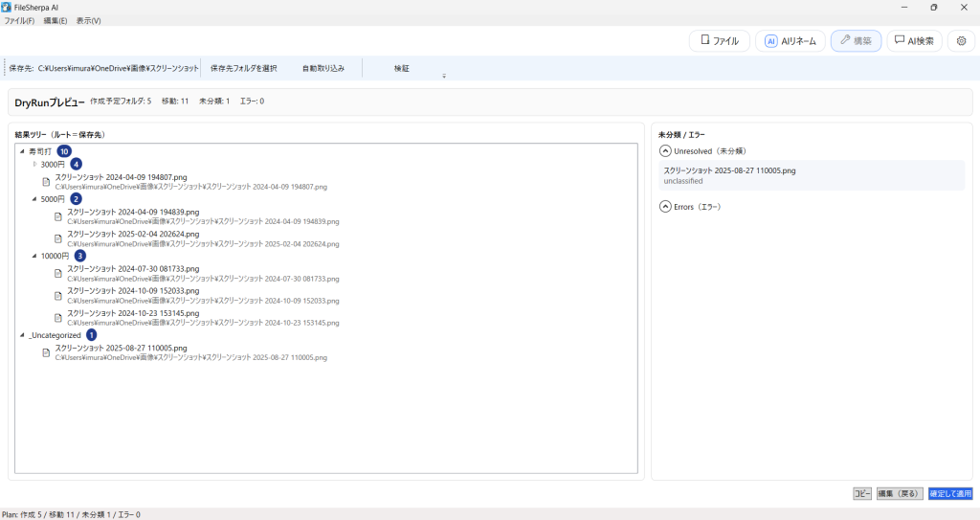The width and height of the screenshot is (980, 520).
Task: Click the count badge beside 寿司打 folder
Action: coord(64,151)
